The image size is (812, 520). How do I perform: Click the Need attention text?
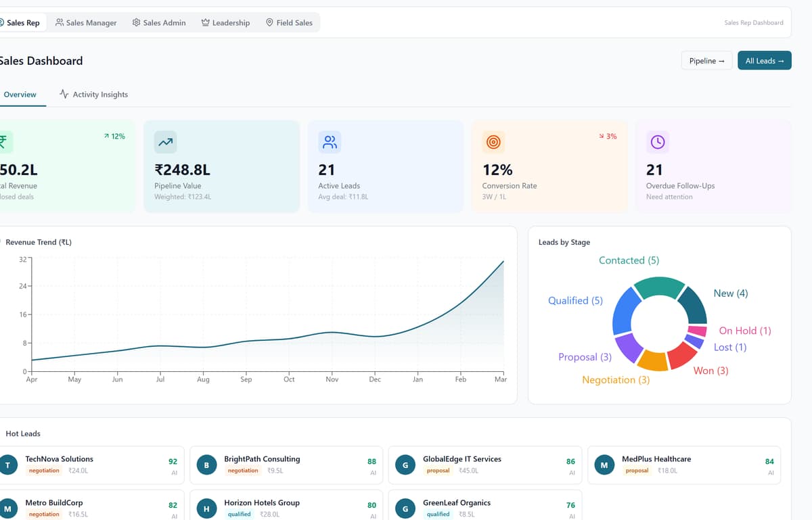[x=669, y=197]
